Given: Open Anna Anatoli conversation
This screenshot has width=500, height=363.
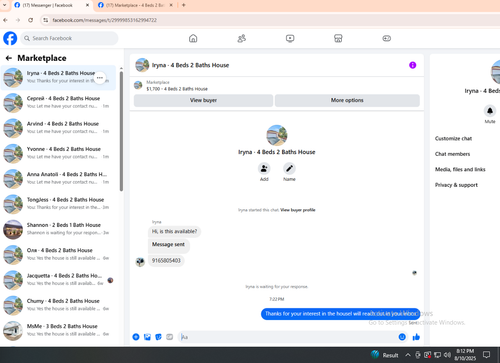Looking at the screenshot, I should (x=58, y=179).
